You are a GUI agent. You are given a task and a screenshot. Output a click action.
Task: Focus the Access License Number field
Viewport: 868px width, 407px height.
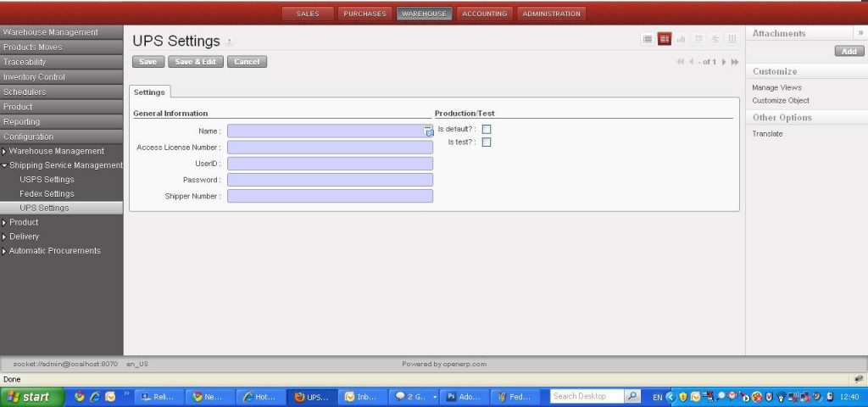coord(330,148)
